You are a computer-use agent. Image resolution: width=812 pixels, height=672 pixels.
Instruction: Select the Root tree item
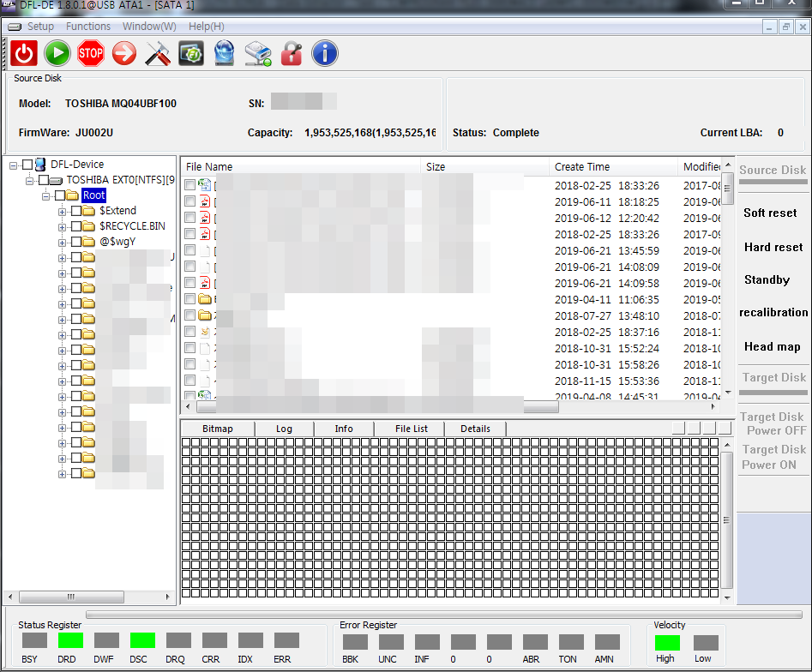click(x=93, y=195)
